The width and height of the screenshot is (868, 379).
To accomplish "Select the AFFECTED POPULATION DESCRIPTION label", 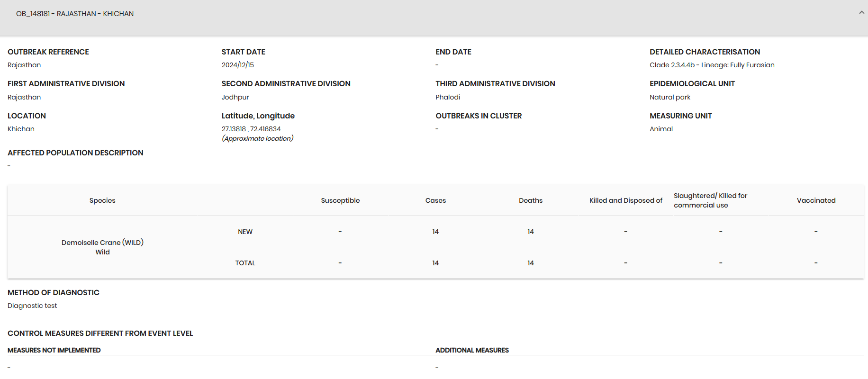I will coord(75,153).
